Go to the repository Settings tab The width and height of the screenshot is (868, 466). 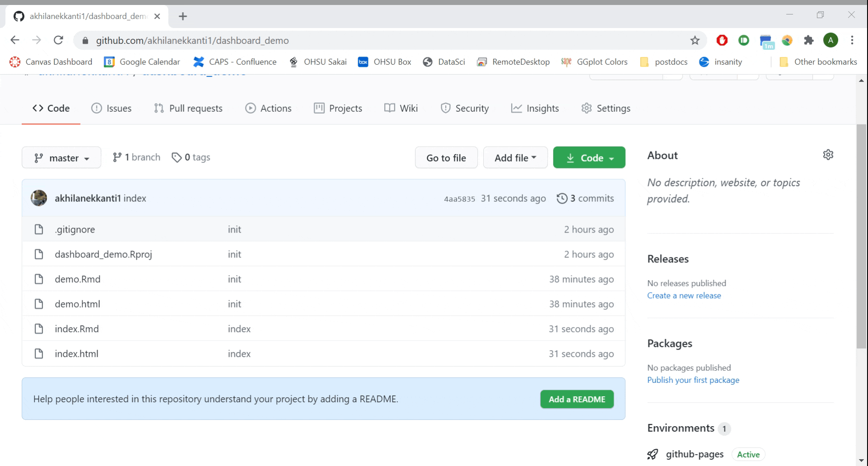(606, 109)
